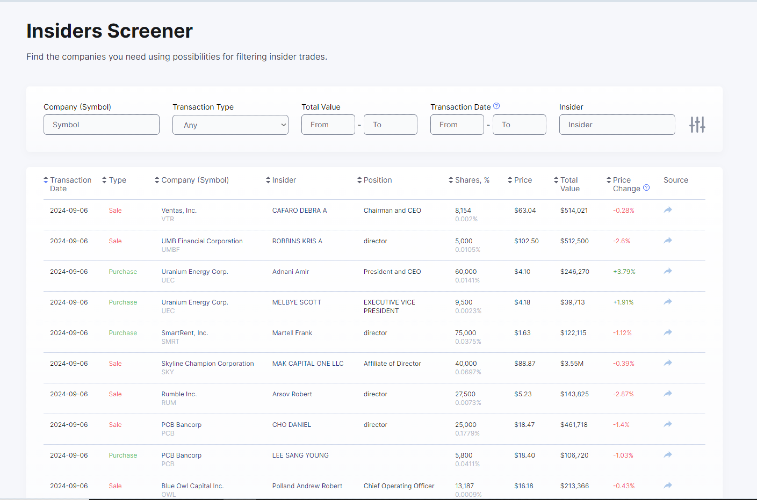Open source arrow for SmartRent row
The width and height of the screenshot is (757, 500).
tap(668, 332)
